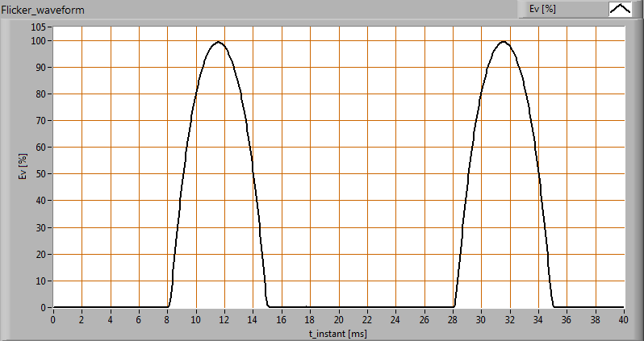Select the Y-axis minimum value 0

44,307
